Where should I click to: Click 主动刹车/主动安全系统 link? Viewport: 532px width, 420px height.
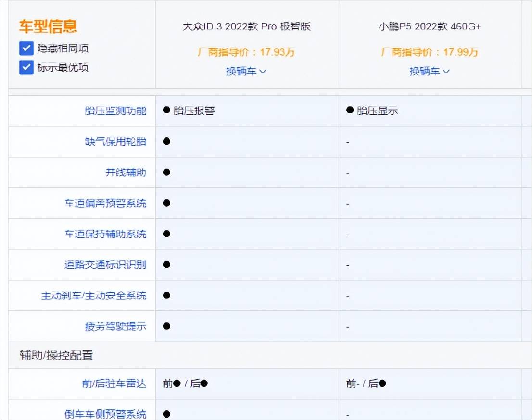[x=94, y=296]
